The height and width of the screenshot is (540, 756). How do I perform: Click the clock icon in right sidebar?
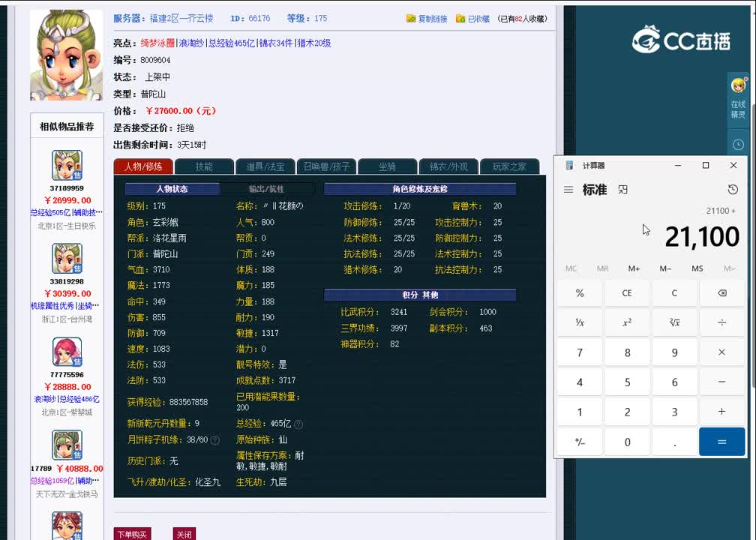click(x=738, y=144)
